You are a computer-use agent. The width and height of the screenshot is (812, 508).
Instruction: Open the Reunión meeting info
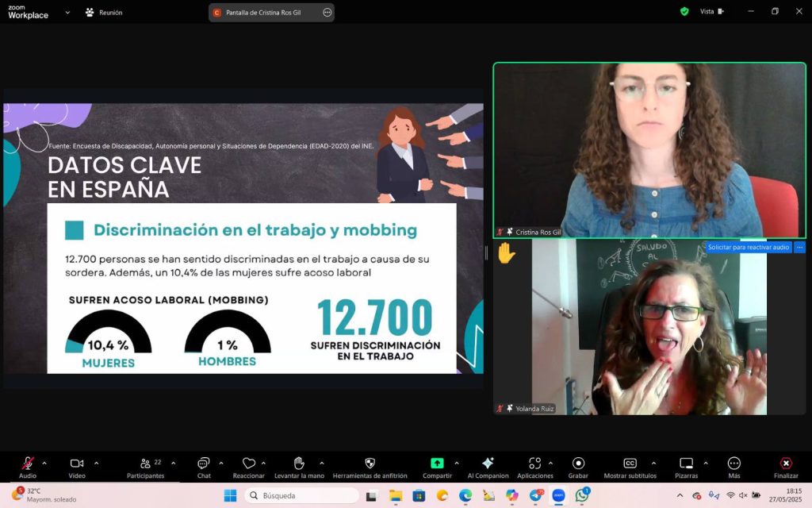(x=104, y=13)
